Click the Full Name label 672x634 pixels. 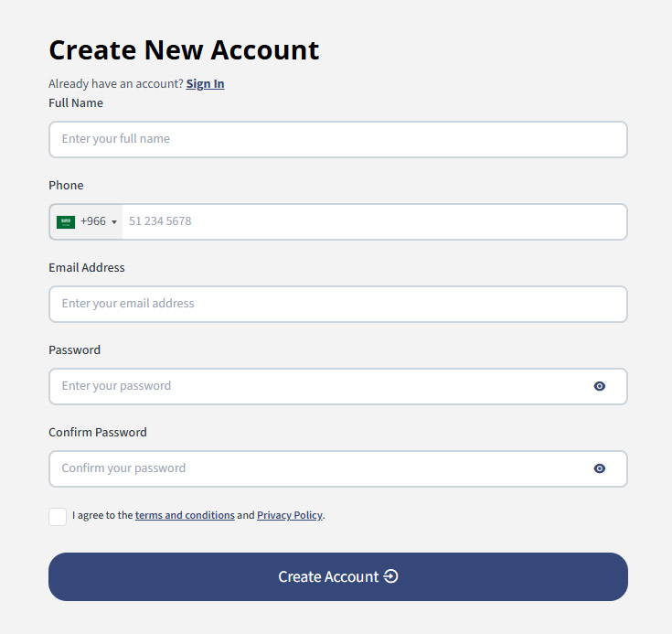coord(76,103)
